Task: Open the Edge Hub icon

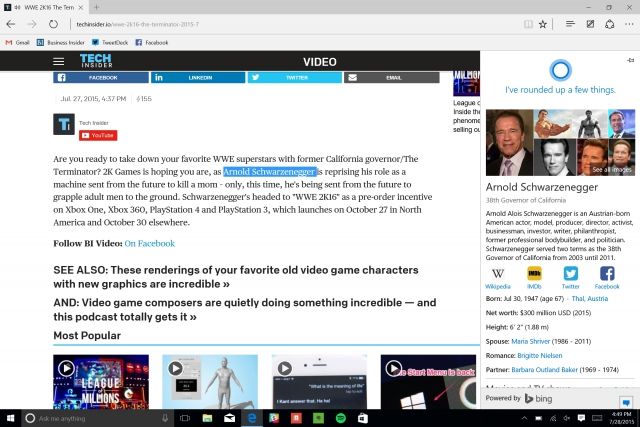Action: (569, 22)
